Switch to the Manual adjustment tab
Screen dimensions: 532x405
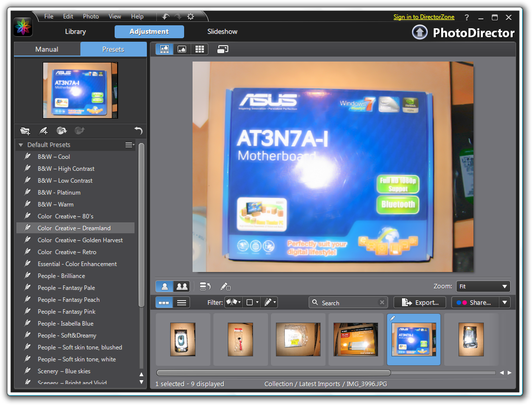click(x=47, y=49)
